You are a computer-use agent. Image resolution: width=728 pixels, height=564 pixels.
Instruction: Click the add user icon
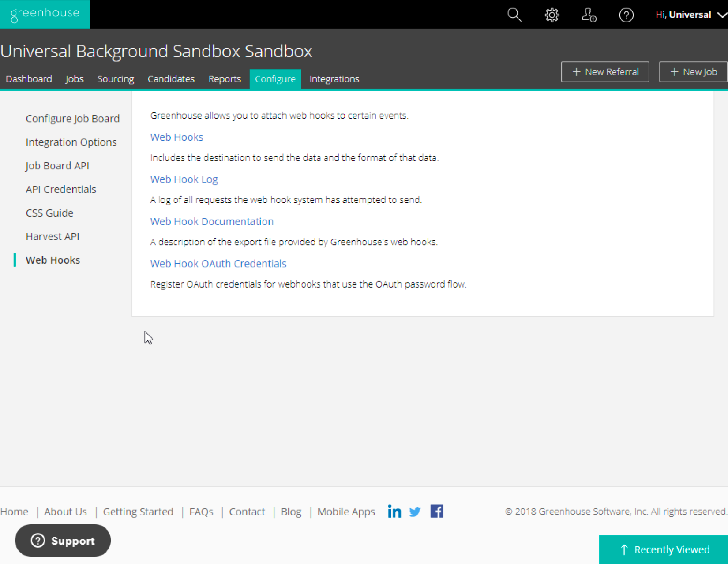(589, 15)
